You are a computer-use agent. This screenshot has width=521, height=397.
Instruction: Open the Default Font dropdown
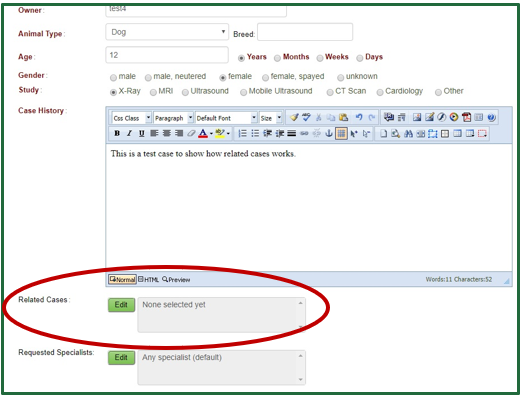[226, 118]
